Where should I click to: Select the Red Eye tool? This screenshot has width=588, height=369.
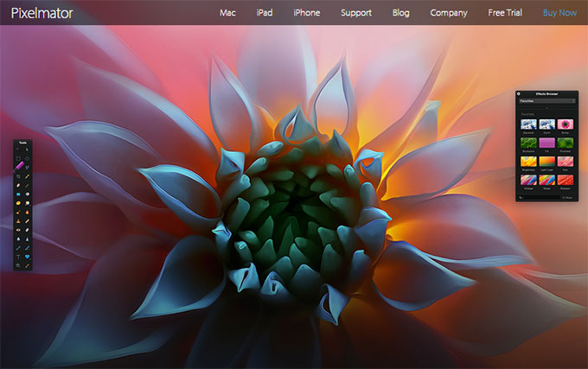(18, 230)
